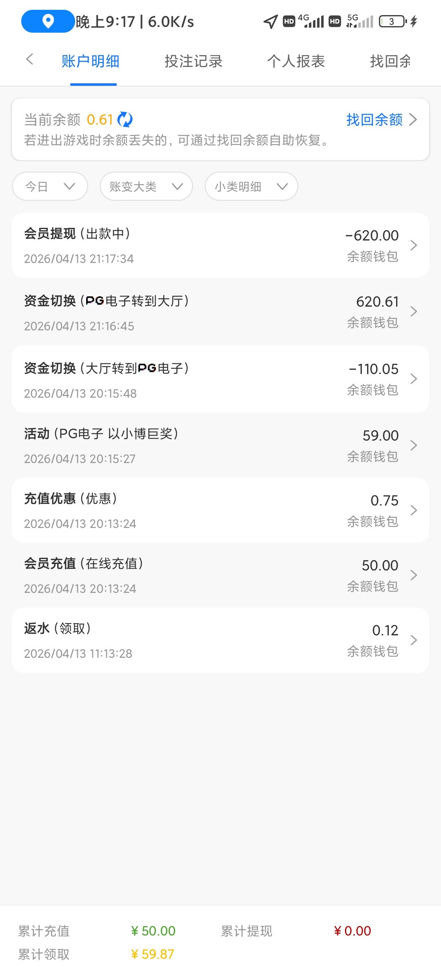The height and width of the screenshot is (980, 441).
Task: Open chevron of 会员提现 withdrawal entry
Action: click(413, 245)
